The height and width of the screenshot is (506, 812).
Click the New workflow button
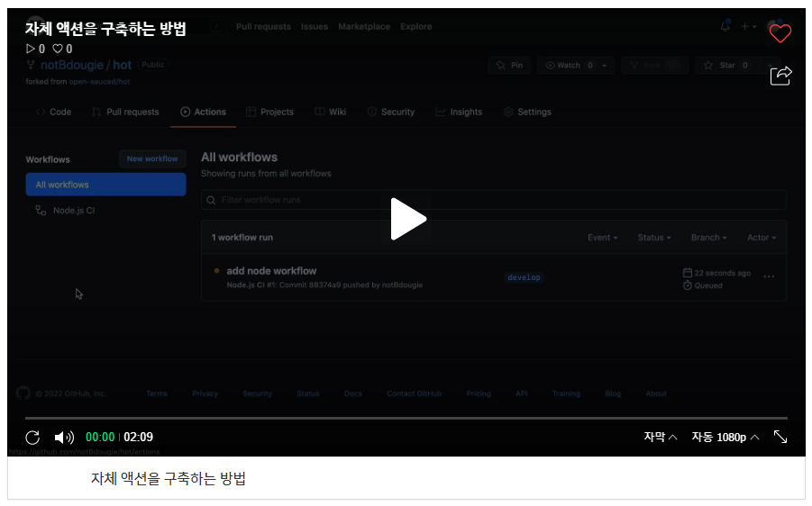[x=152, y=158]
